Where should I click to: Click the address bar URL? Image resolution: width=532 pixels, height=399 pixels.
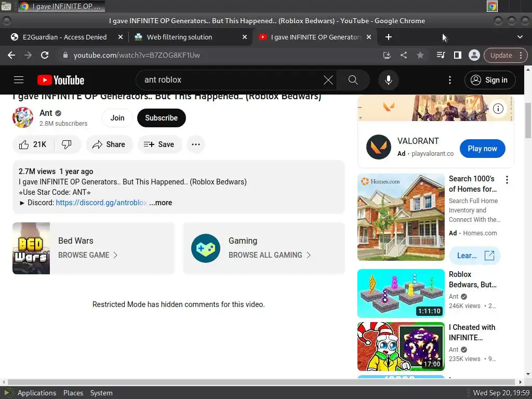[137, 55]
